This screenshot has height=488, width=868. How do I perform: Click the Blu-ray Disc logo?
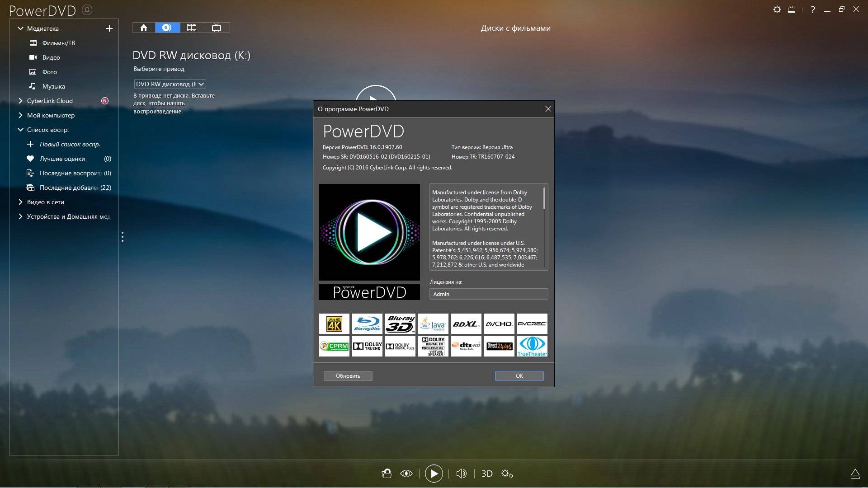367,324
